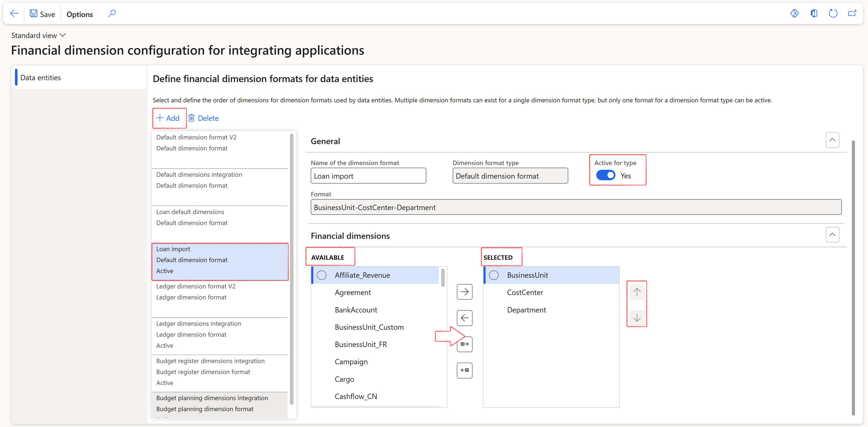
Task: Move selected dimension right with arrow button
Action: tap(464, 292)
